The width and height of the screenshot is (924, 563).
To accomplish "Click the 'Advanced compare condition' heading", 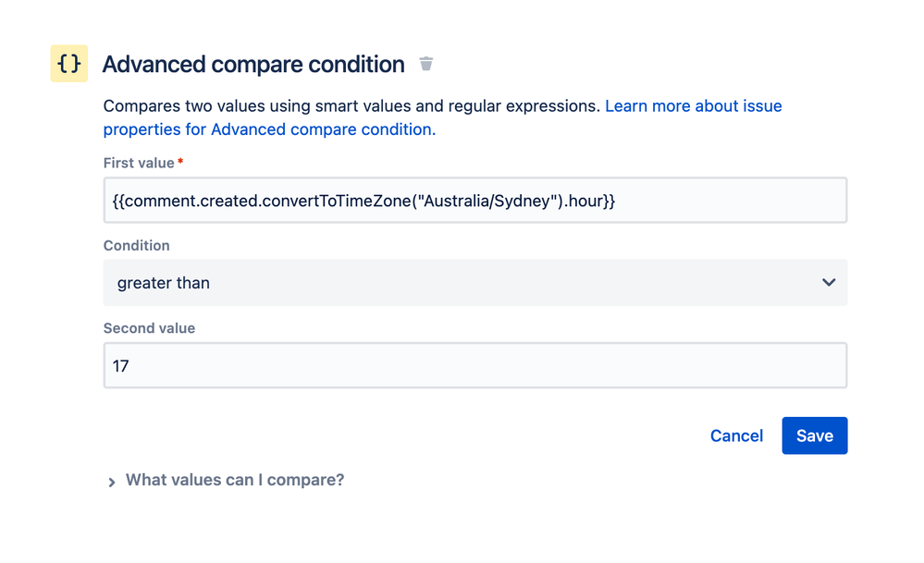I will point(253,64).
